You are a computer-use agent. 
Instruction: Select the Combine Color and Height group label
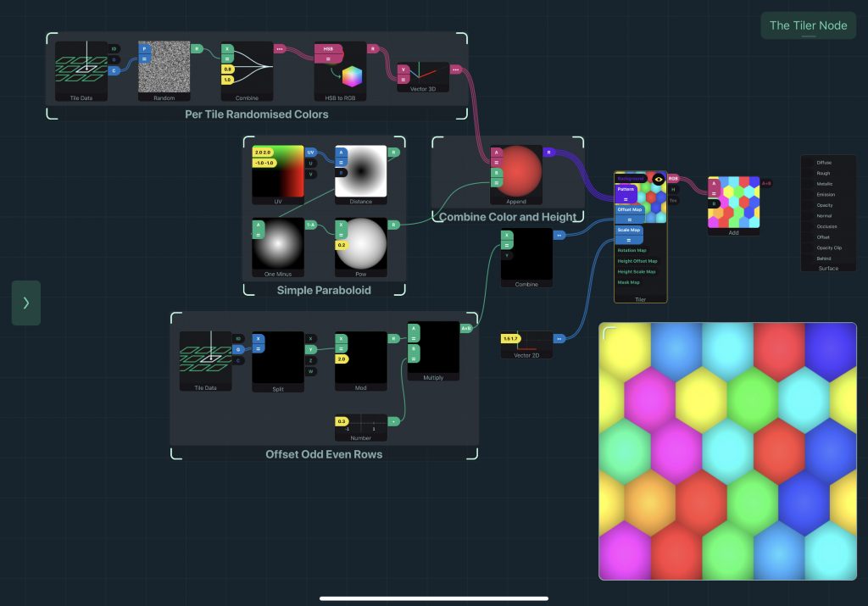(x=508, y=217)
